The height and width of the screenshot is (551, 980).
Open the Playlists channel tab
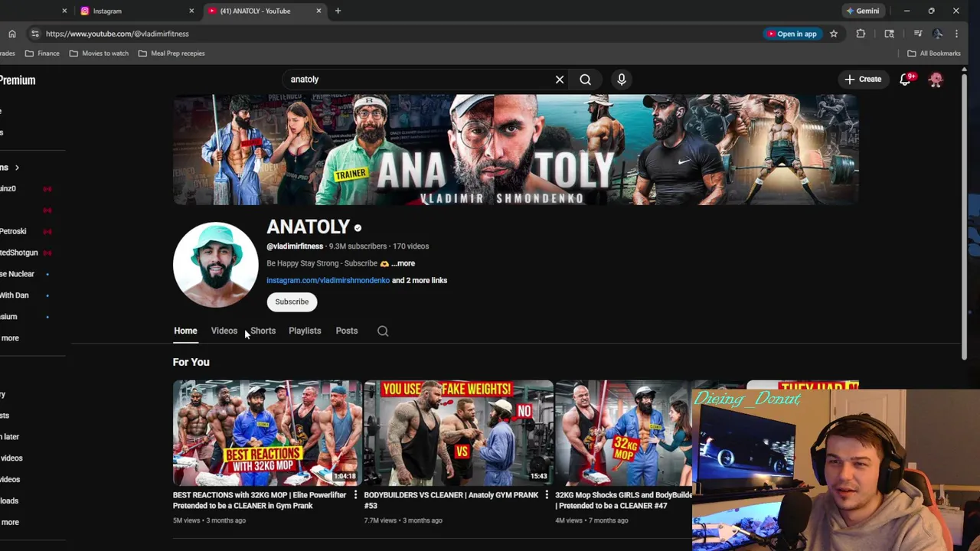(305, 331)
